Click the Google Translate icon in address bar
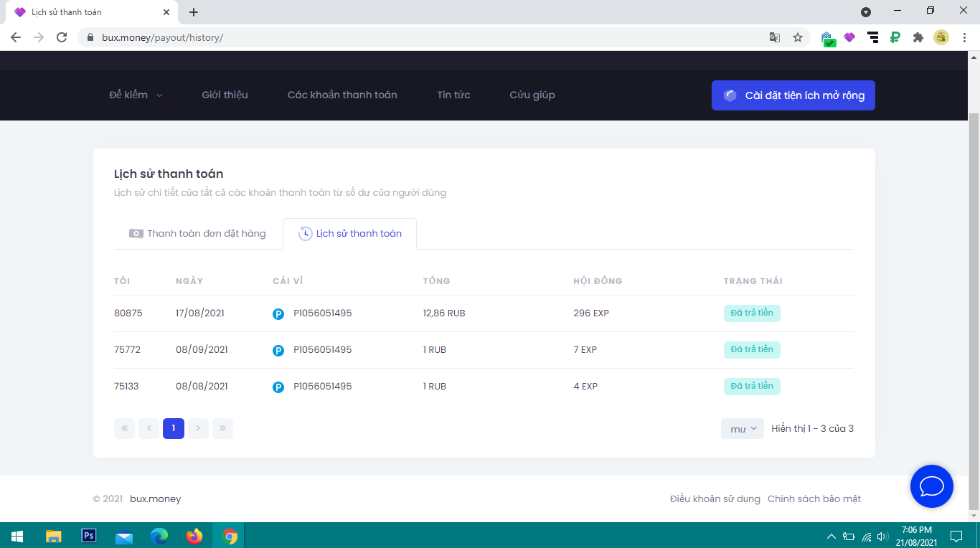The width and height of the screenshot is (980, 548). coord(775,37)
